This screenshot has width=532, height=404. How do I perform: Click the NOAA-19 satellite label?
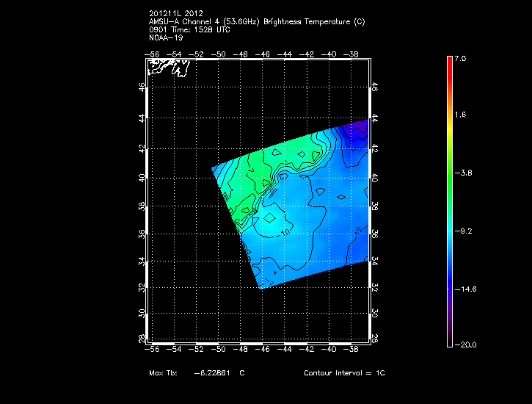pos(164,37)
